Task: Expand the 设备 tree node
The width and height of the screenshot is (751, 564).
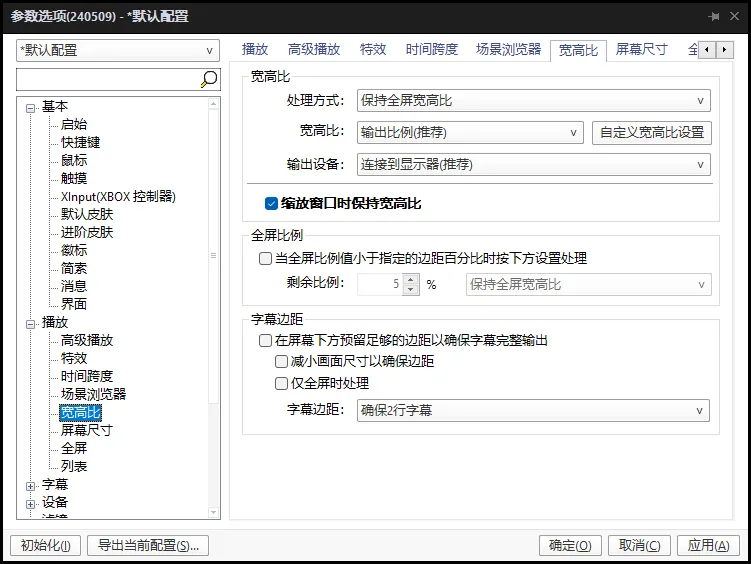Action: (x=30, y=504)
